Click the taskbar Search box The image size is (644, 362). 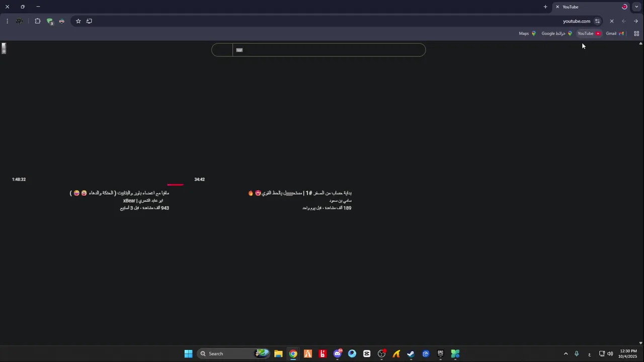[234, 353]
